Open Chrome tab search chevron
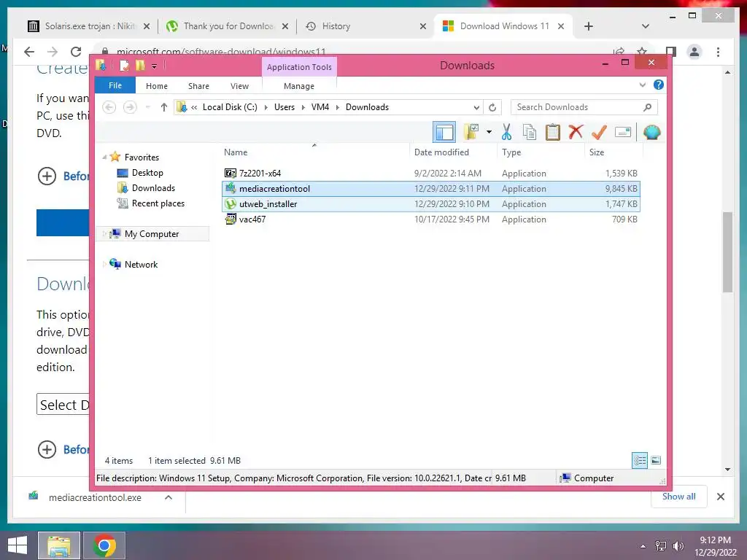This screenshot has width=747, height=560. 645,26
